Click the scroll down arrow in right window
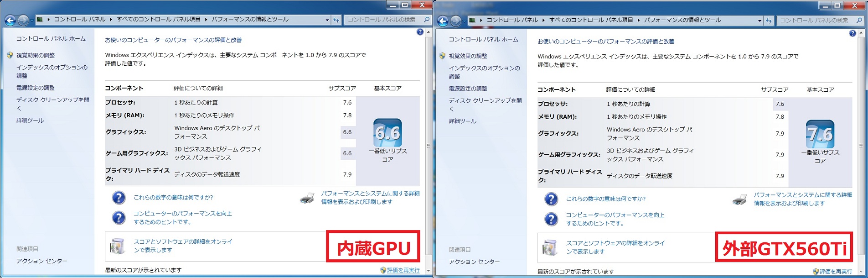This screenshot has height=278, width=868. [x=861, y=271]
